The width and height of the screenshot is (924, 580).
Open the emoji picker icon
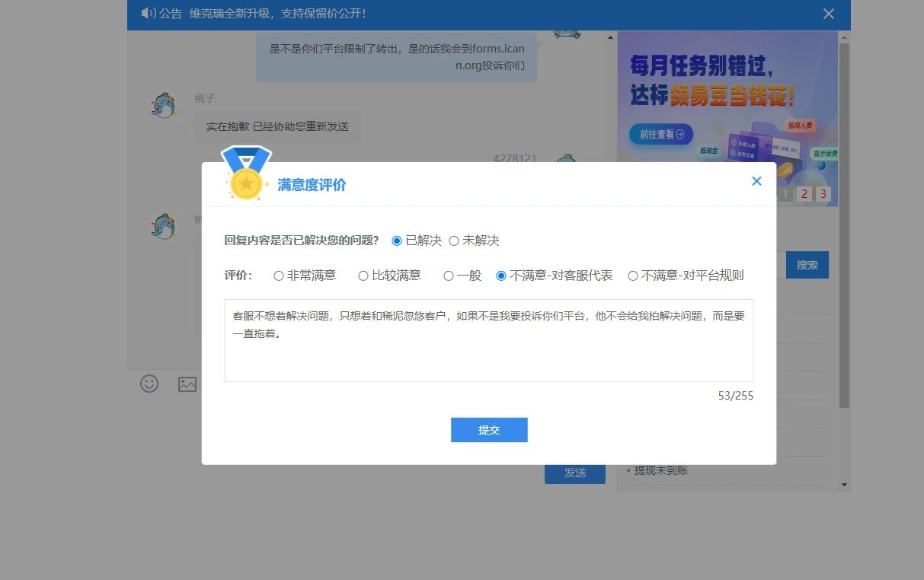pyautogui.click(x=149, y=384)
